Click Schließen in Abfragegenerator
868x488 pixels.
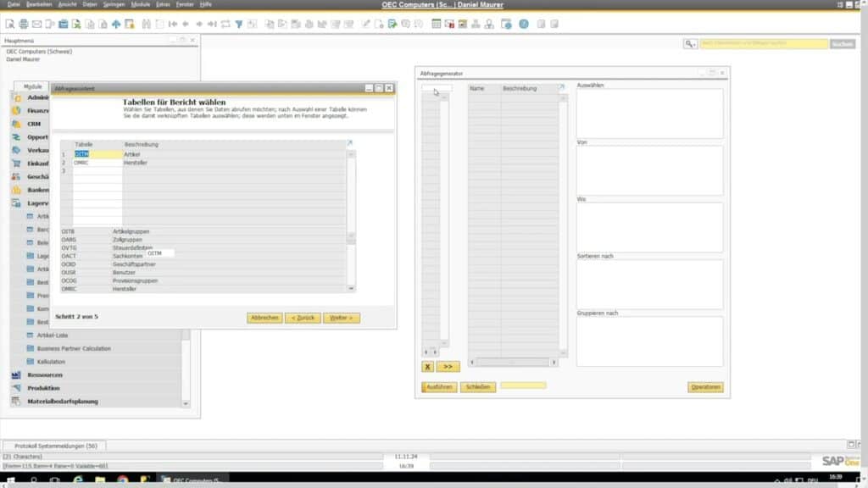(478, 386)
